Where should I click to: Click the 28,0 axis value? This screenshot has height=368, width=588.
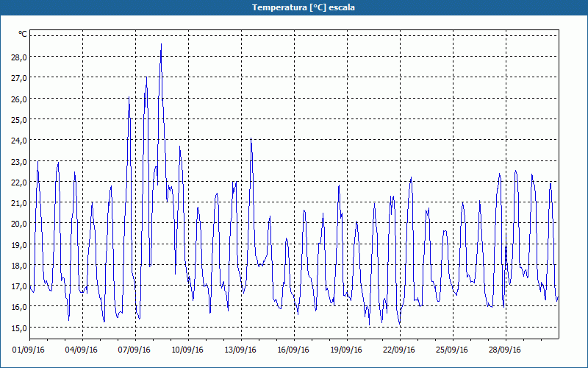20,57
